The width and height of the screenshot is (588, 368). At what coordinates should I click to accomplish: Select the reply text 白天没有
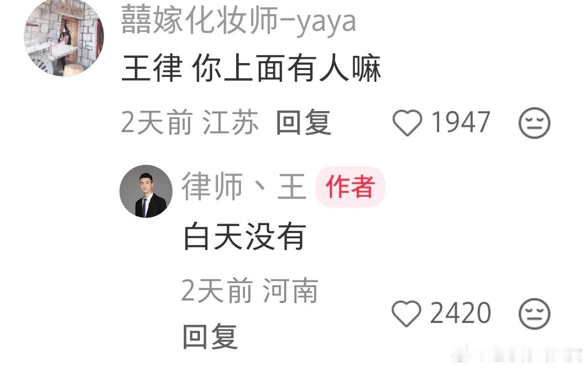coord(245,236)
